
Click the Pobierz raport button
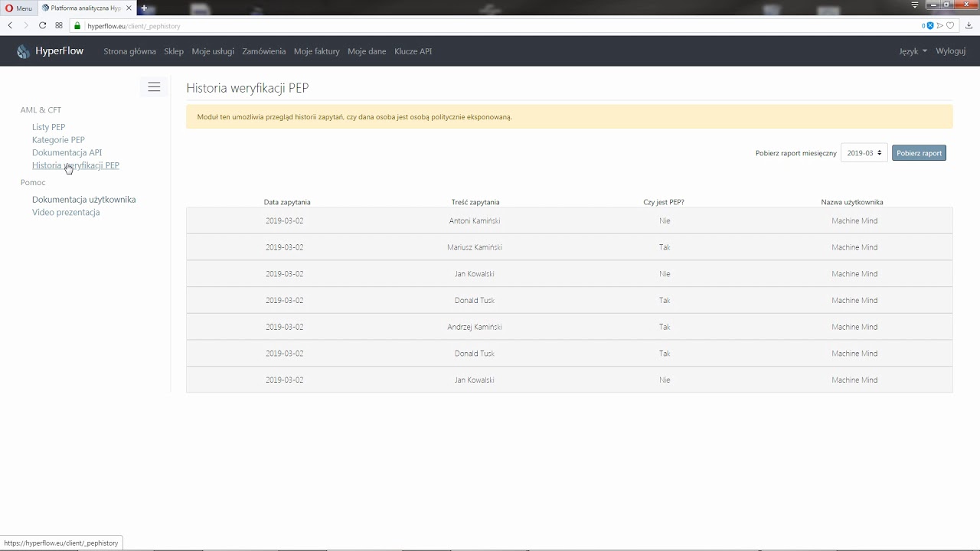click(919, 153)
